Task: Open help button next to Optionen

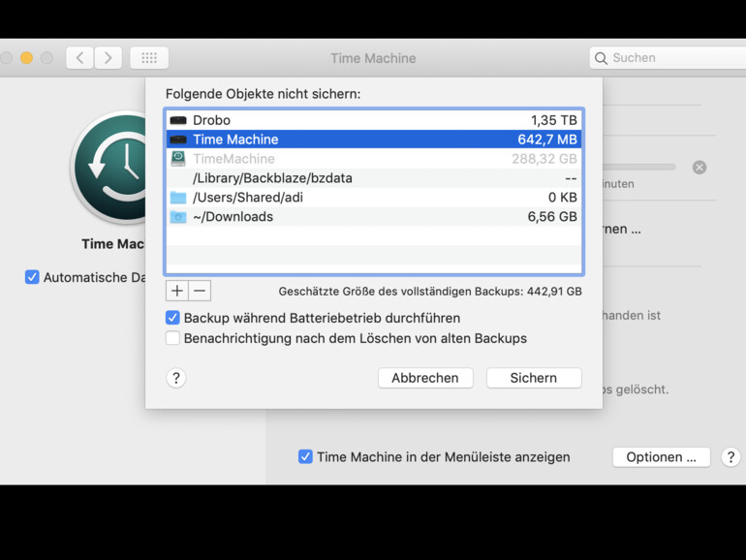Action: pos(730,457)
